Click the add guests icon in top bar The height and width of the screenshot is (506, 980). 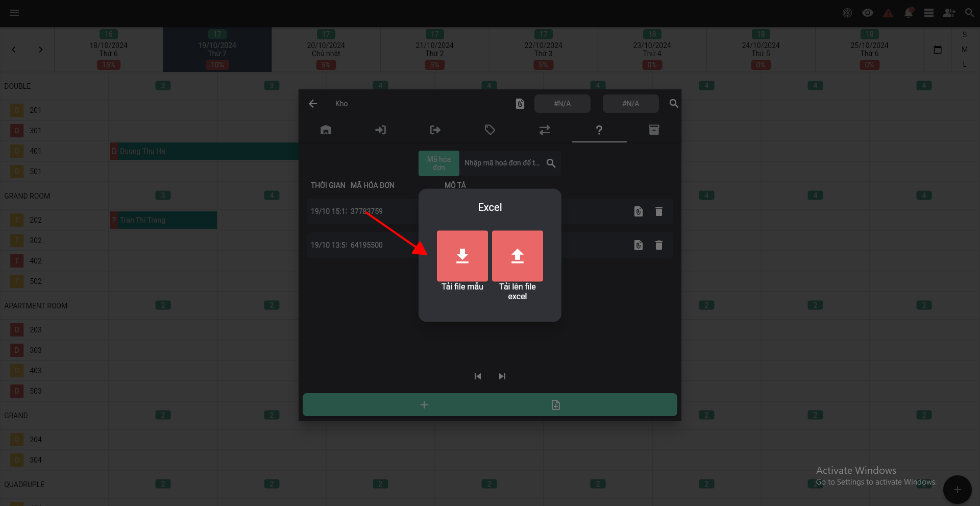(x=949, y=13)
